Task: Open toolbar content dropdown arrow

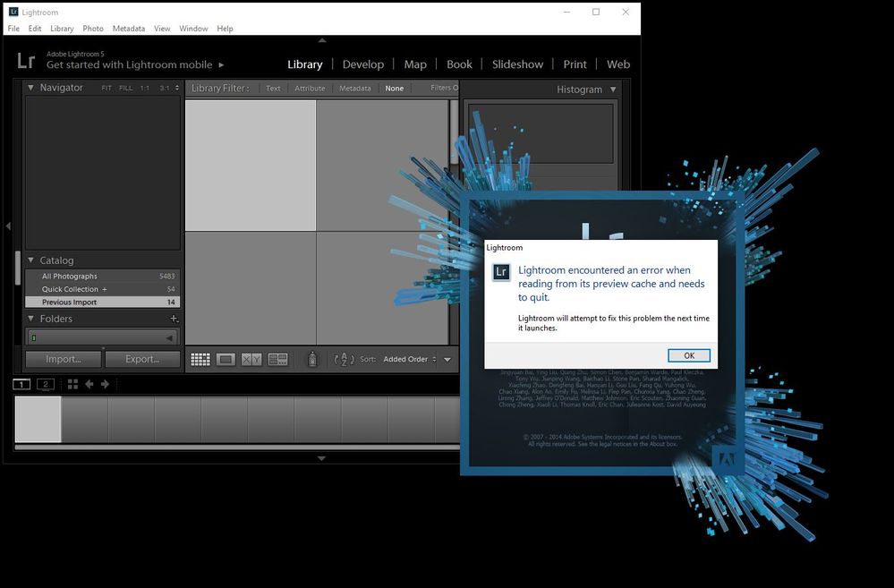Action: (447, 359)
